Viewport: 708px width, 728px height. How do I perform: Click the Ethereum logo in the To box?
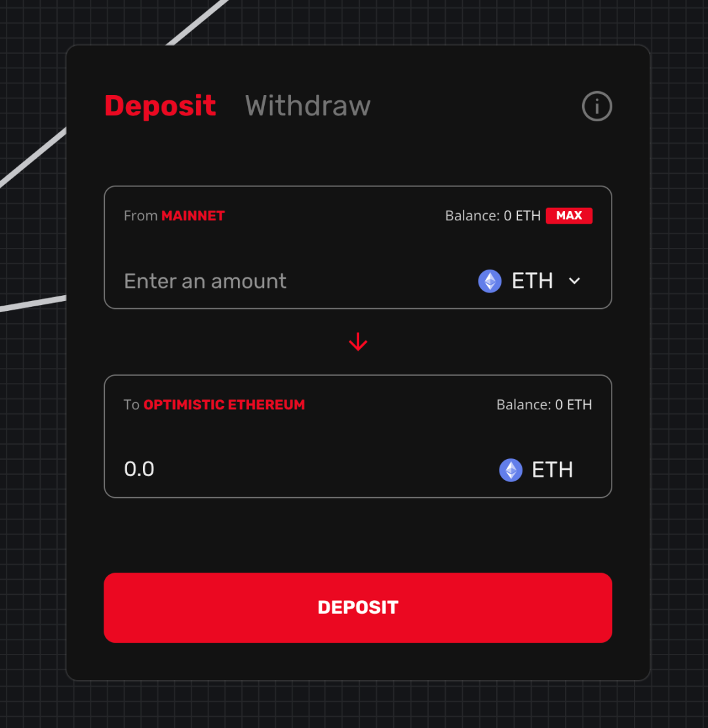(x=511, y=470)
